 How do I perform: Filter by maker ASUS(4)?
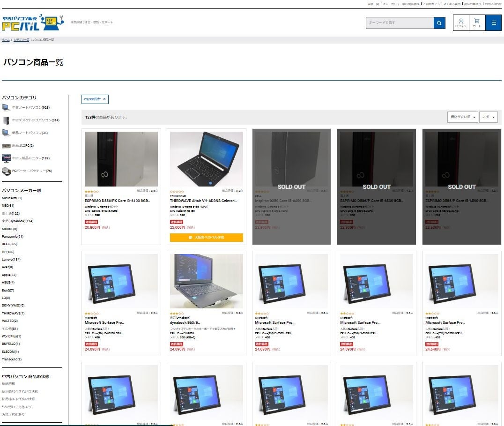(8, 283)
